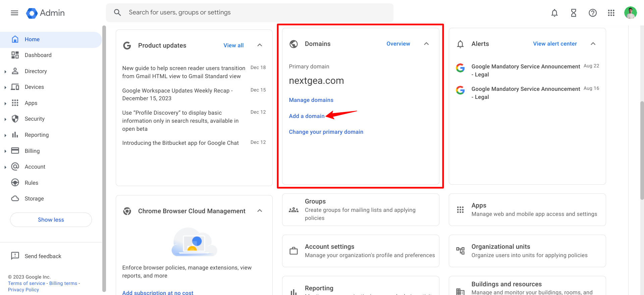Click the Devices icon in sidebar
Screen dimensions: 644x295
pyautogui.click(x=15, y=87)
